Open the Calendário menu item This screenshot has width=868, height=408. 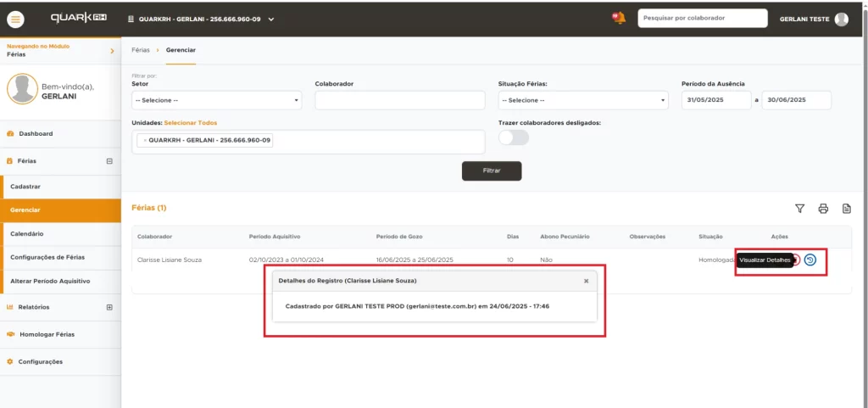pos(27,233)
